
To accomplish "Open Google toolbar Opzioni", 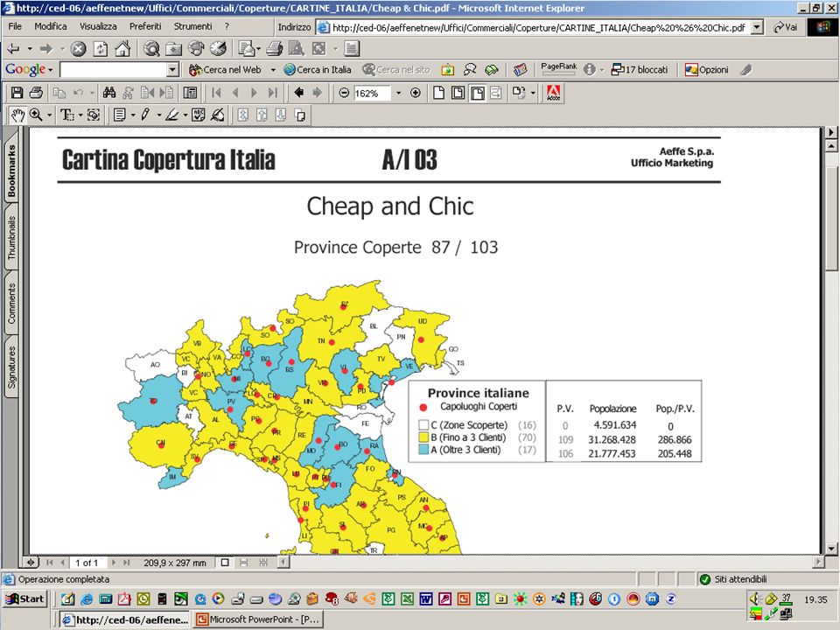I will click(707, 70).
